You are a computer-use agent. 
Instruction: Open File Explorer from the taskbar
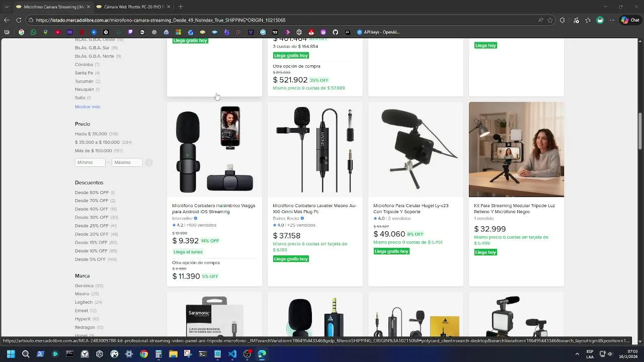(x=173, y=354)
